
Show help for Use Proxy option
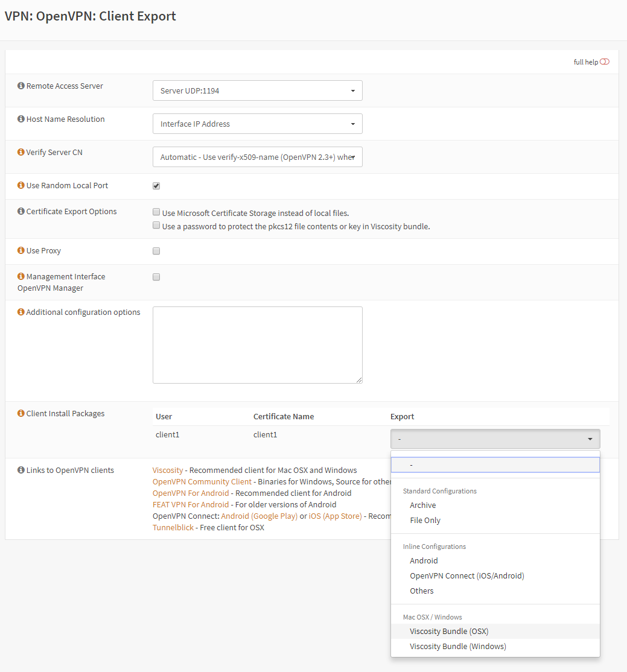click(x=21, y=251)
